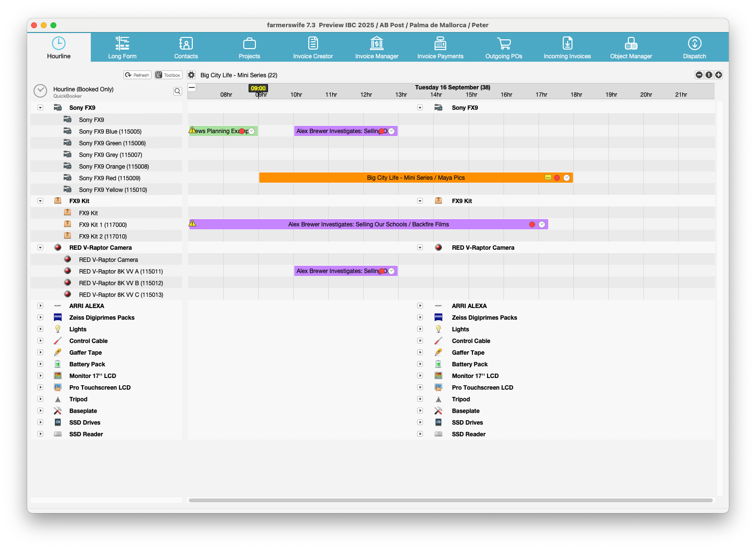Click red status dot on FX9 Kit 1 booking
Image resolution: width=756 pixels, height=549 pixels.
532,224
